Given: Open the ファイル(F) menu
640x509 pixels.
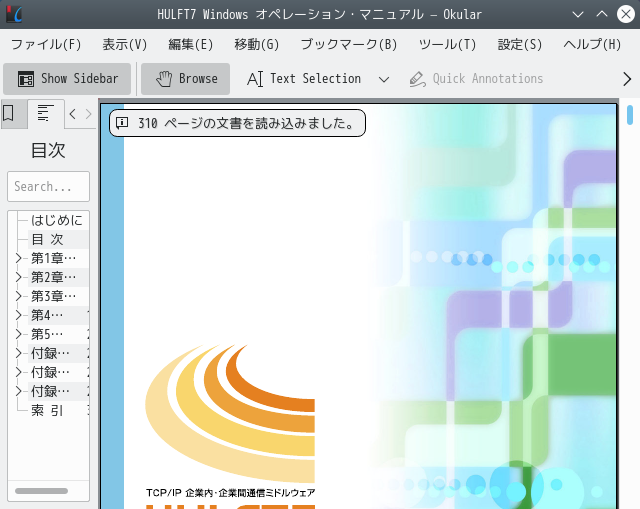Looking at the screenshot, I should click(46, 44).
